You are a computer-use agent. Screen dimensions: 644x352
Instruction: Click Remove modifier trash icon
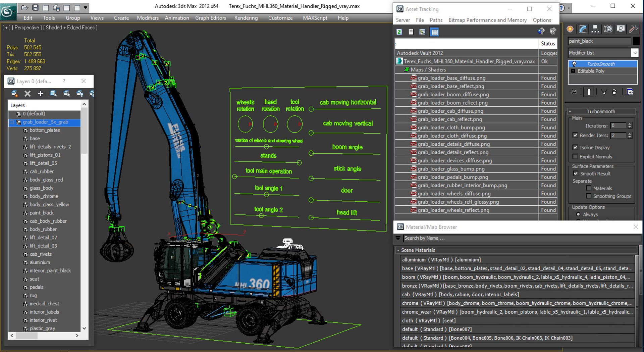(x=614, y=92)
